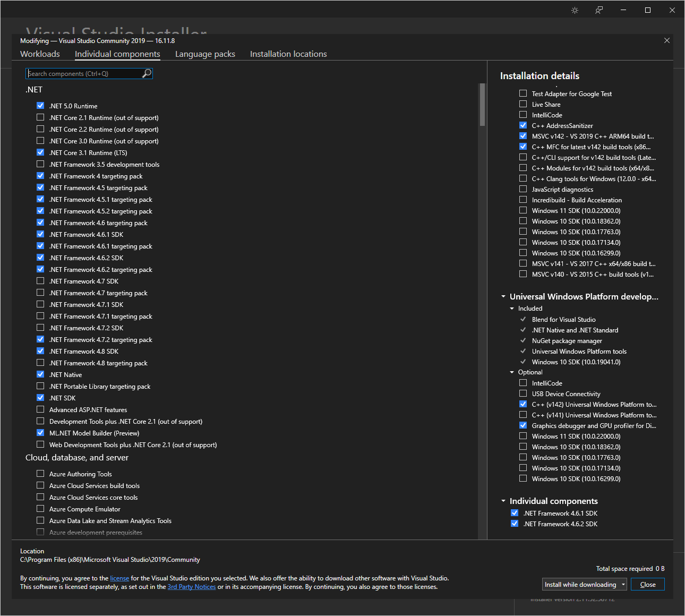The image size is (685, 616).
Task: Open the license link
Action: [x=119, y=578]
